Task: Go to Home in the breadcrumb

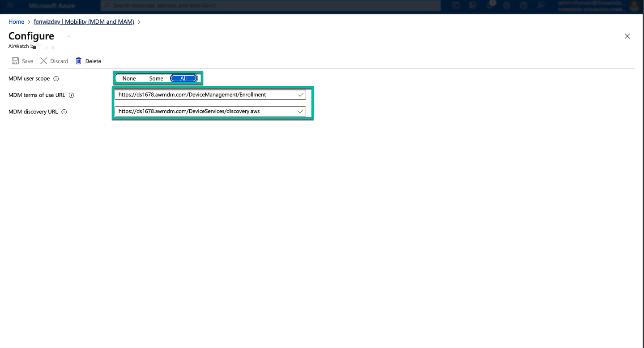Action: pyautogui.click(x=16, y=21)
